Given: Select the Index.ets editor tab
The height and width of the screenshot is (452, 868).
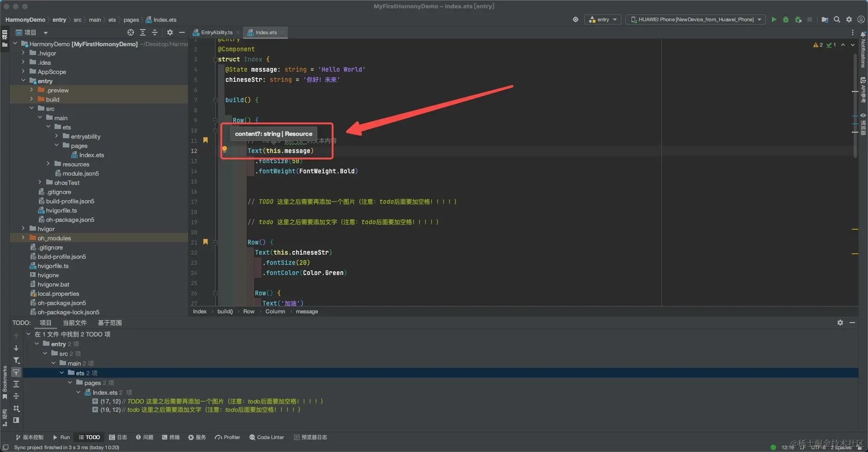Looking at the screenshot, I should (266, 32).
